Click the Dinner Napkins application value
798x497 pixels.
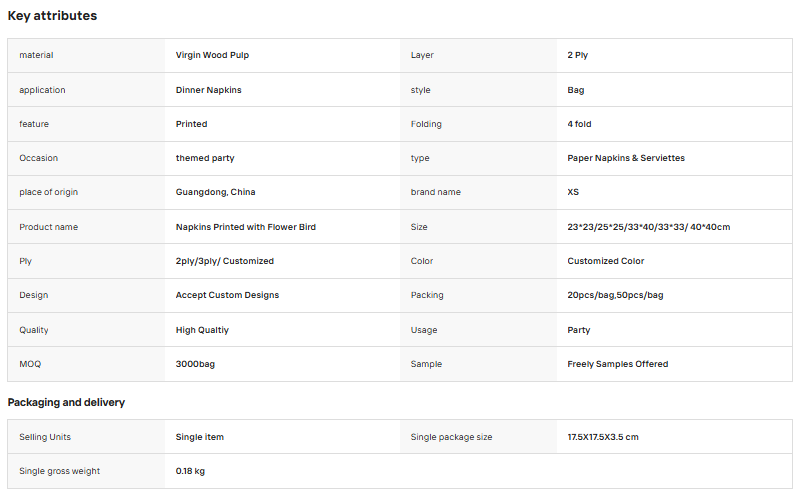pyautogui.click(x=209, y=90)
